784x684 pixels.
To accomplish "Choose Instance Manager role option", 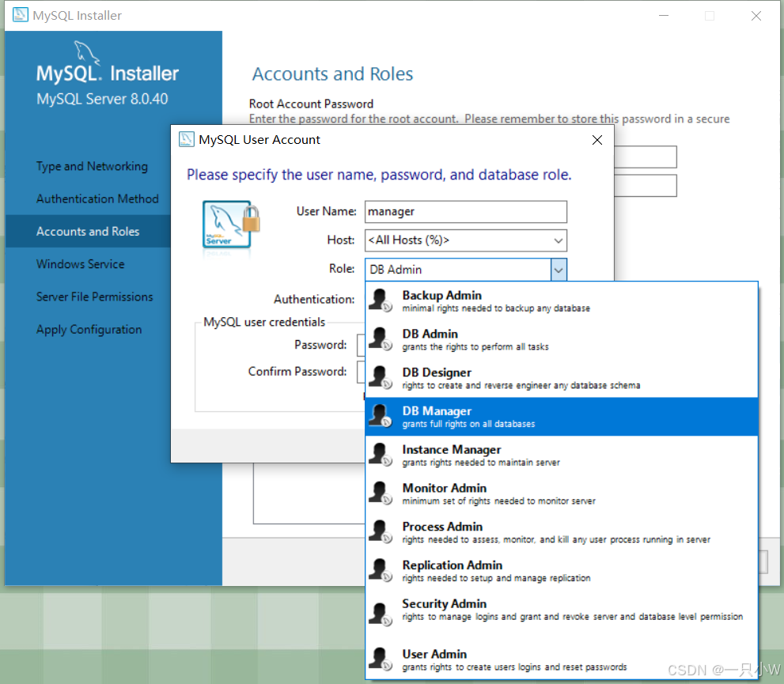I will click(x=562, y=455).
